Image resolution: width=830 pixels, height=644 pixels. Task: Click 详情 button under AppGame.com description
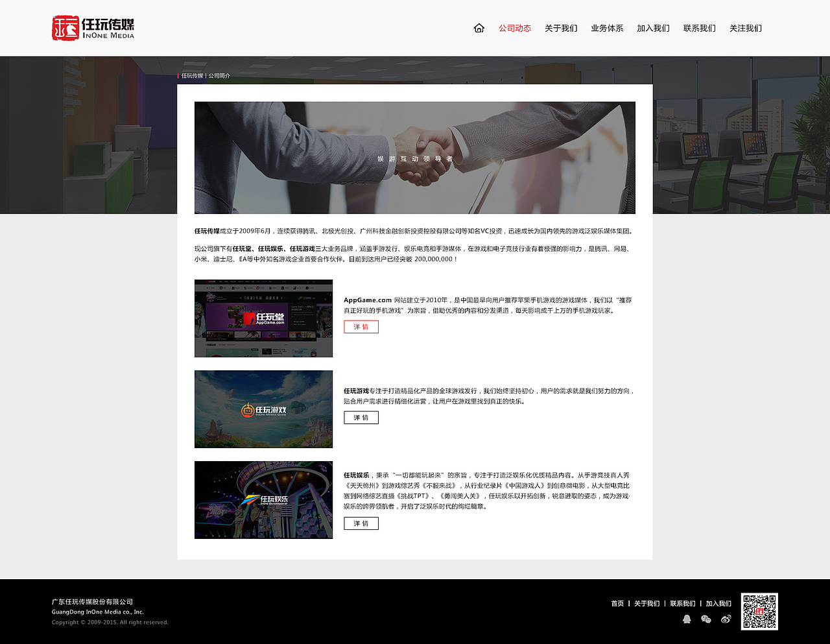point(361,327)
